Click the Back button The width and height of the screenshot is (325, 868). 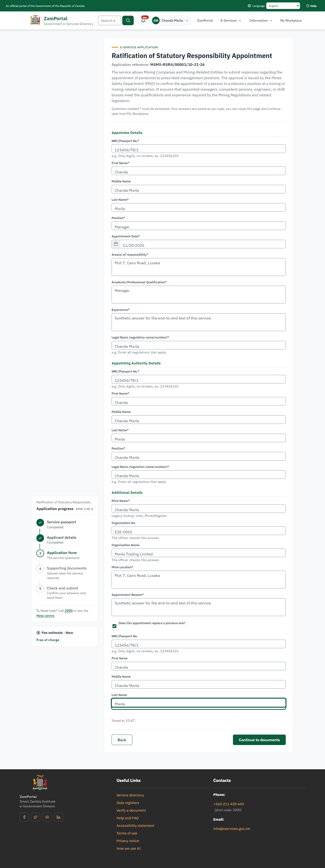(122, 740)
